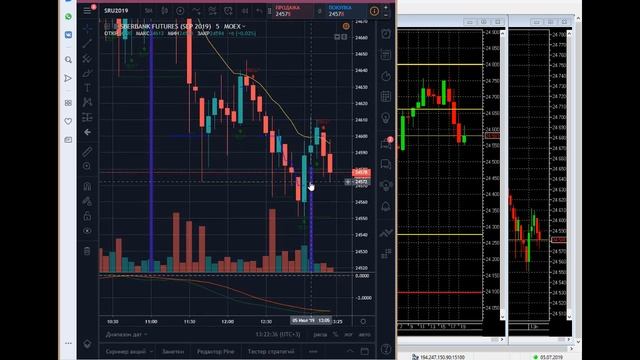
Task: Open WhatsApp in the Opera sidebar
Action: (x=68, y=16)
